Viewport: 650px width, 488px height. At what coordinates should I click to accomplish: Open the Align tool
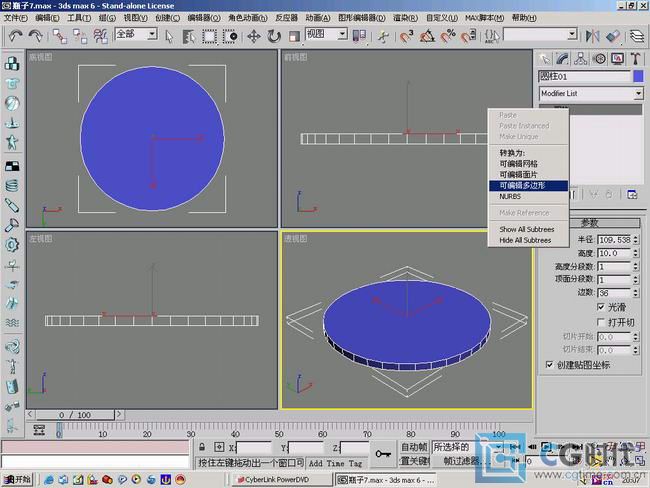tap(613, 36)
